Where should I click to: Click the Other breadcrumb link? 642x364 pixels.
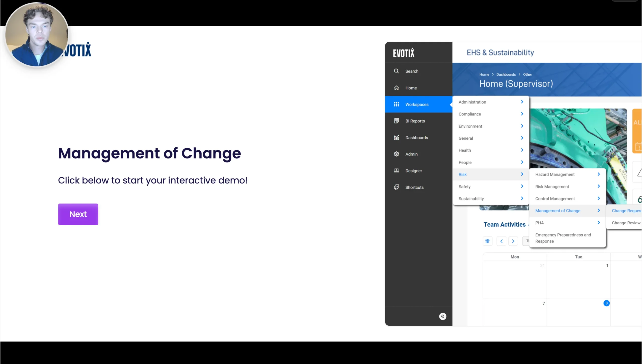pos(527,74)
